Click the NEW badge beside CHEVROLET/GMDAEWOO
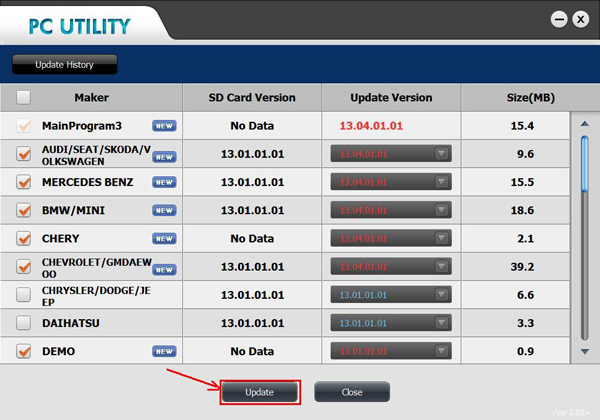The image size is (600, 420). click(164, 270)
